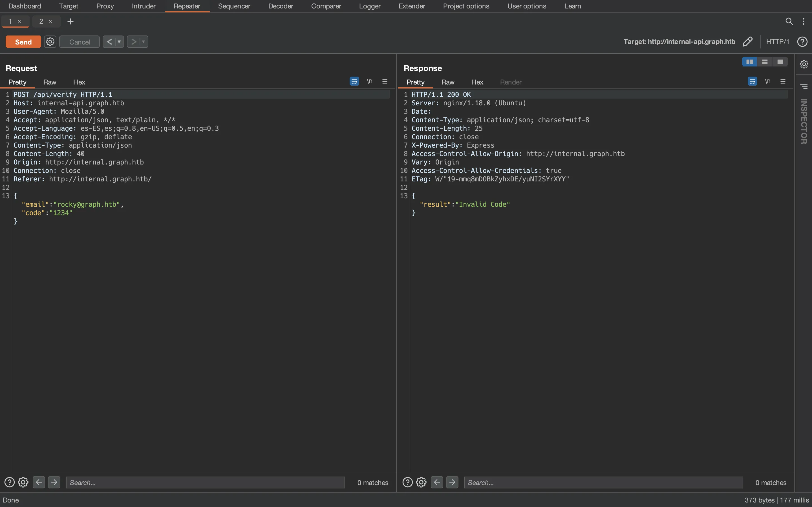812x507 pixels.
Task: Click the Cancel button to abort request
Action: [79, 41]
